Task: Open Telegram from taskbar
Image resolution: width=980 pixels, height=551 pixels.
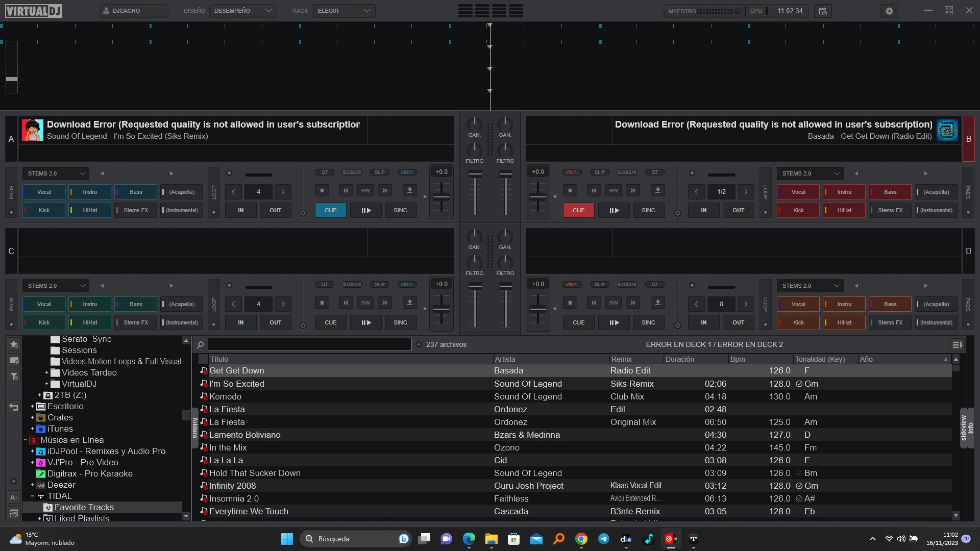Action: (603, 539)
